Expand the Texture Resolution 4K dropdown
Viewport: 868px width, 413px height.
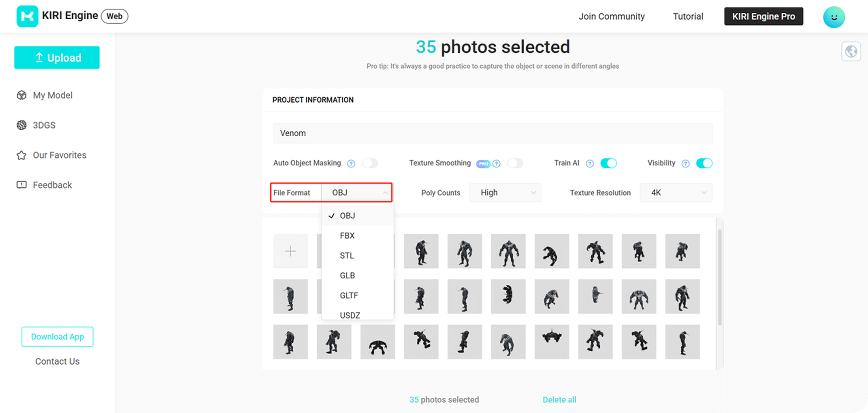(x=676, y=193)
